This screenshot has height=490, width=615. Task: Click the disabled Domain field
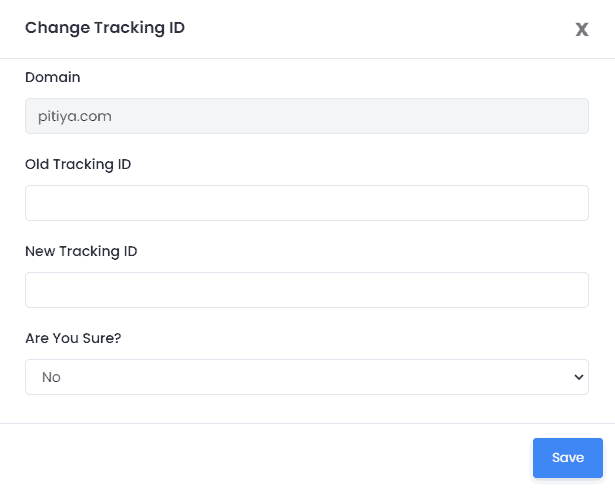click(307, 116)
